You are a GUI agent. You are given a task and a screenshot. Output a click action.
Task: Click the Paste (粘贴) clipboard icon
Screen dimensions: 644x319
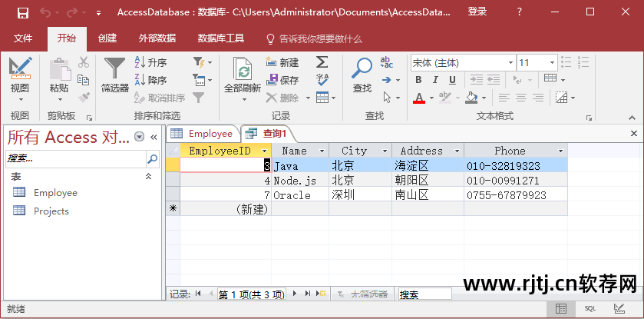point(60,69)
